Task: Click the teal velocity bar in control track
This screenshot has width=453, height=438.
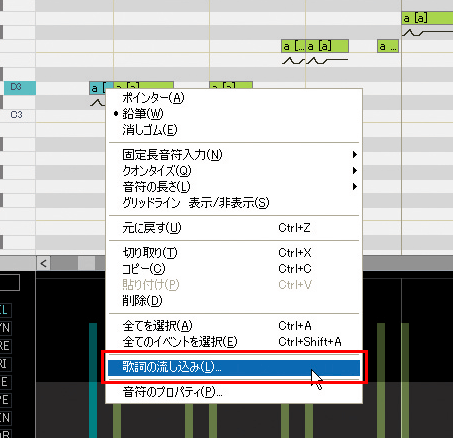Action: point(93,380)
